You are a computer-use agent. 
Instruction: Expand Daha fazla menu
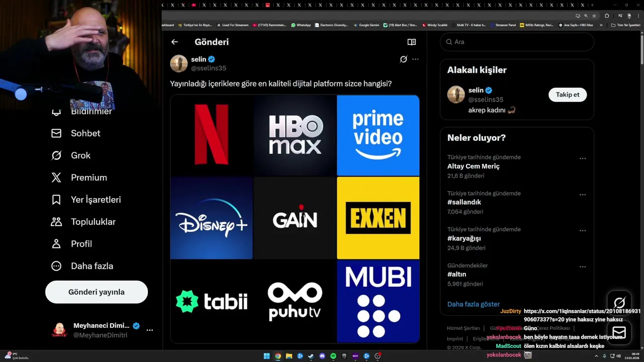tap(82, 266)
